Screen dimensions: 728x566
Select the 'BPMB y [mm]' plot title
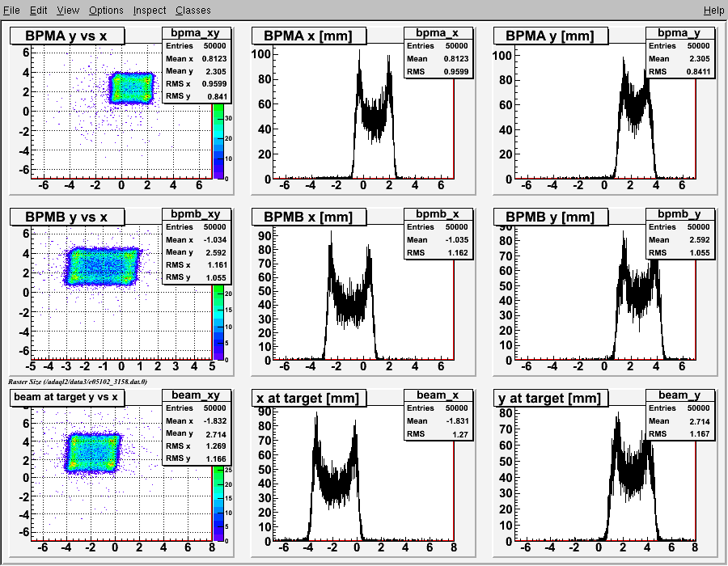pos(550,217)
